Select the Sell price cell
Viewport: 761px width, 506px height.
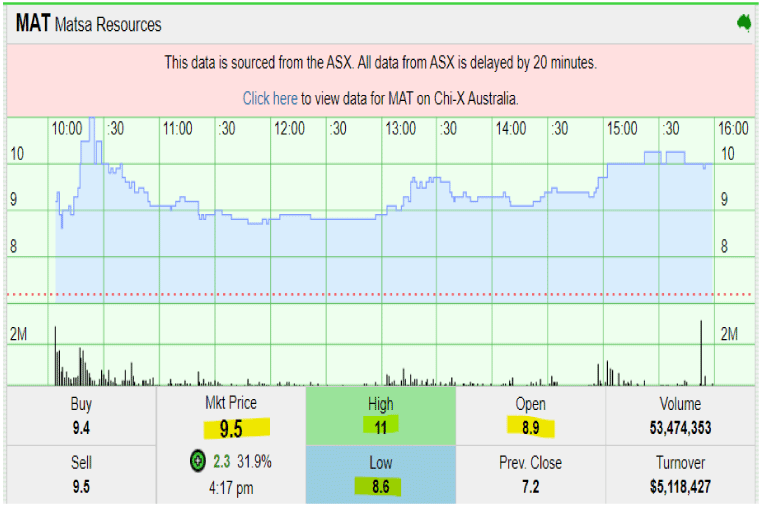click(x=80, y=474)
